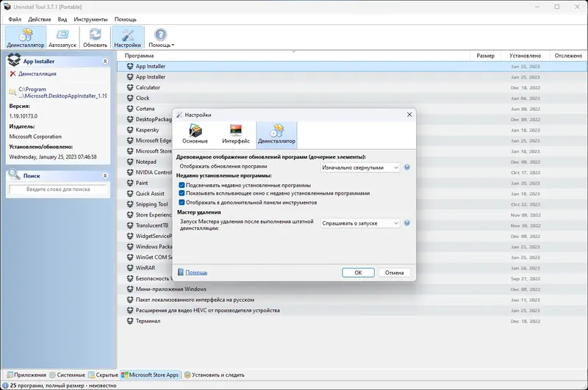Cancel settings with Отмена button
The height and width of the screenshot is (390, 588).
point(394,272)
